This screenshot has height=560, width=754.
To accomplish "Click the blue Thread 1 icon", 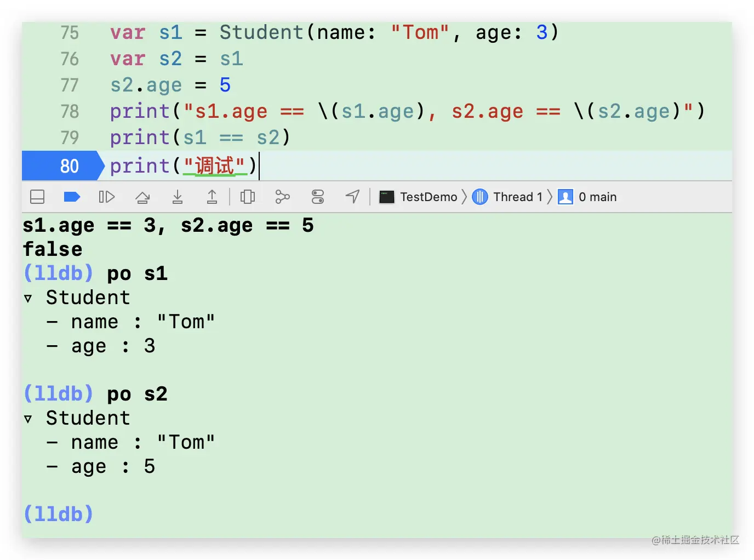I will pos(479,197).
